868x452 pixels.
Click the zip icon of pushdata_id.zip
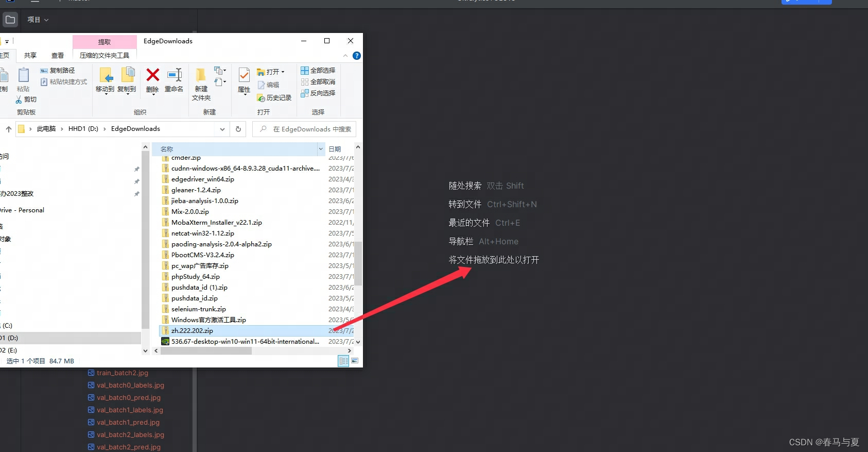click(165, 298)
